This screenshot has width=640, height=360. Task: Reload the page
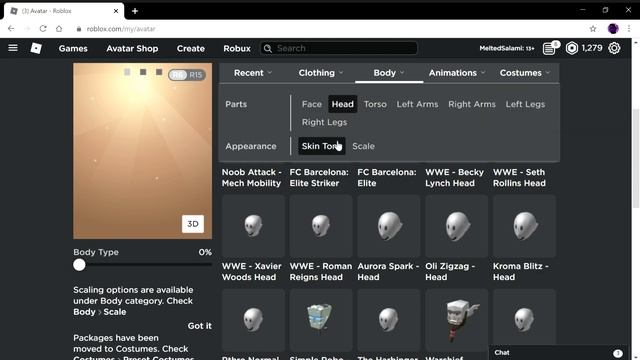click(x=43, y=29)
